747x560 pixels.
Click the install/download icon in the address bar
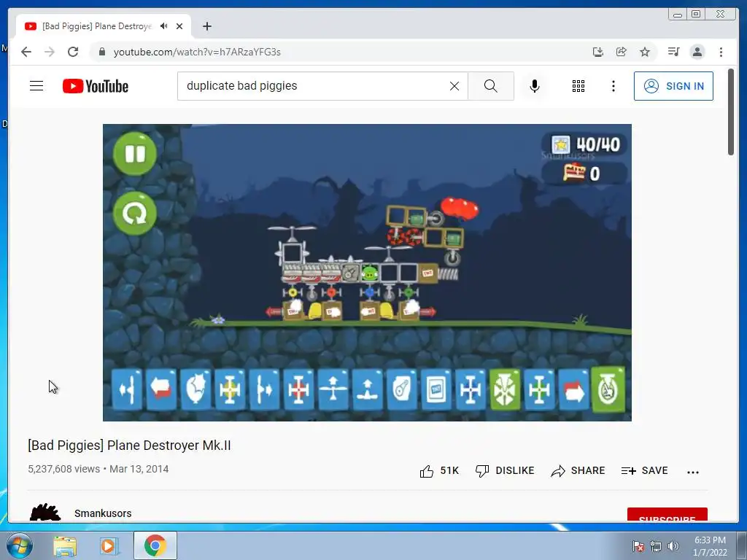[598, 52]
